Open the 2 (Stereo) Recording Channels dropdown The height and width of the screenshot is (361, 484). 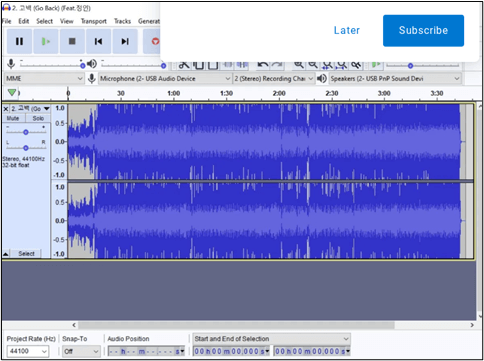274,79
